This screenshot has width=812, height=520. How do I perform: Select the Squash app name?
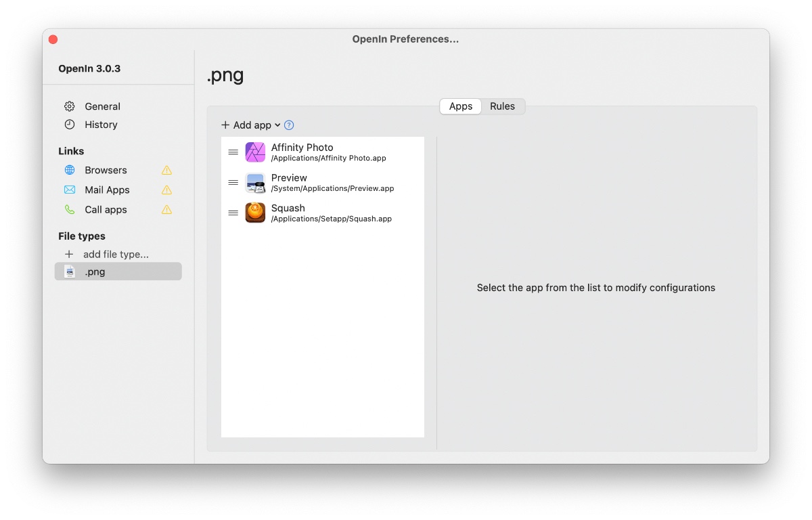pyautogui.click(x=288, y=208)
